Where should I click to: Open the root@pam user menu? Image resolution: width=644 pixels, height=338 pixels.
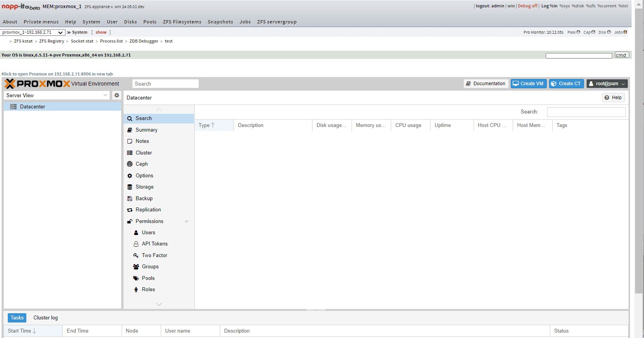click(607, 84)
